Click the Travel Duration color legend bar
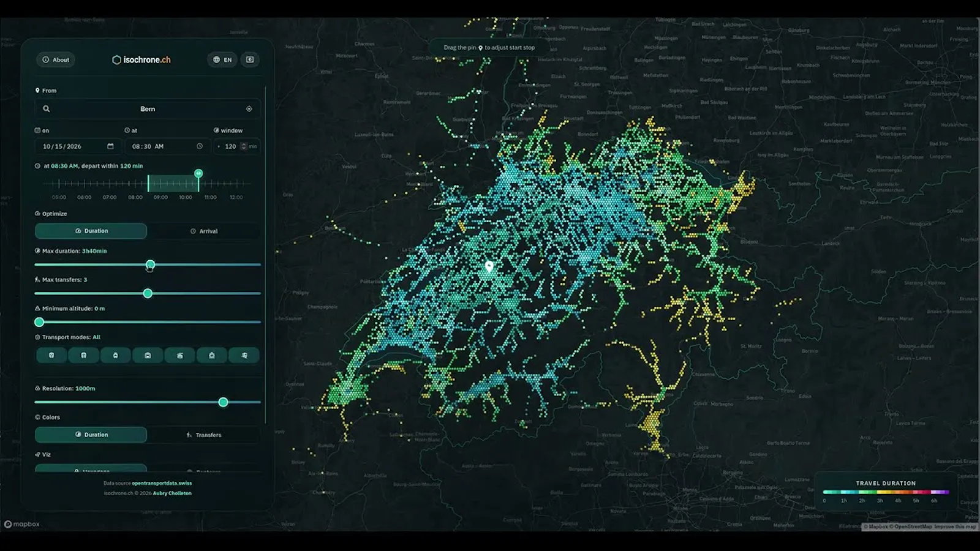980x551 pixels. pyautogui.click(x=886, y=492)
